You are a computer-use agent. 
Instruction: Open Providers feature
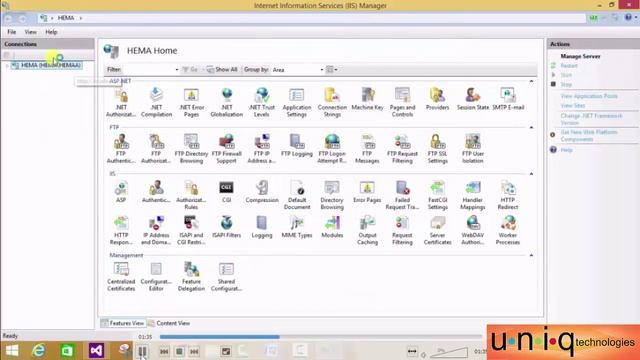[437, 99]
